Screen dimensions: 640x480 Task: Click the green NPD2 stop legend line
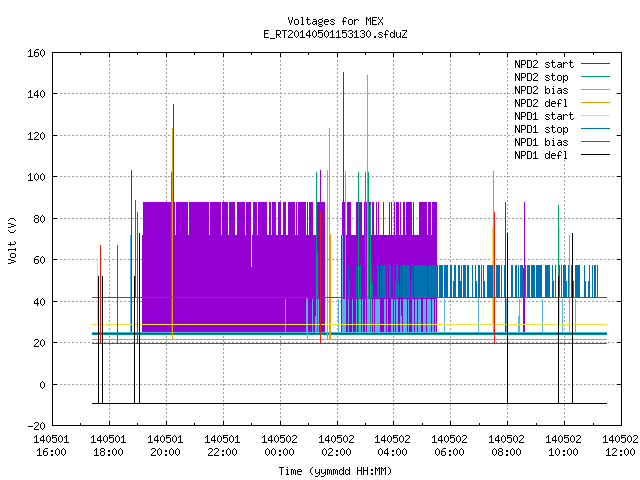click(595, 76)
